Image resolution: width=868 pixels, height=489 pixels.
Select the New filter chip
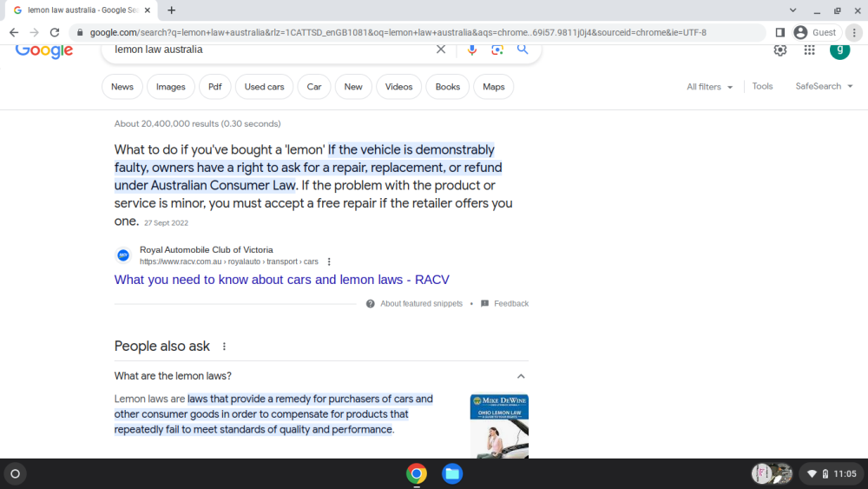pyautogui.click(x=353, y=87)
